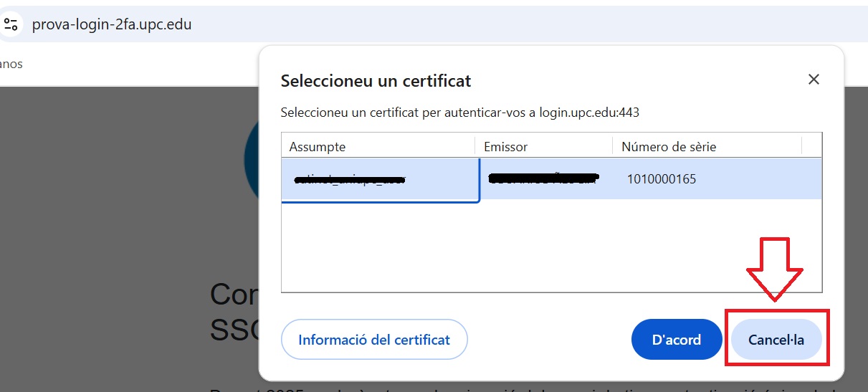Sort by the Assumpte column header

point(318,147)
